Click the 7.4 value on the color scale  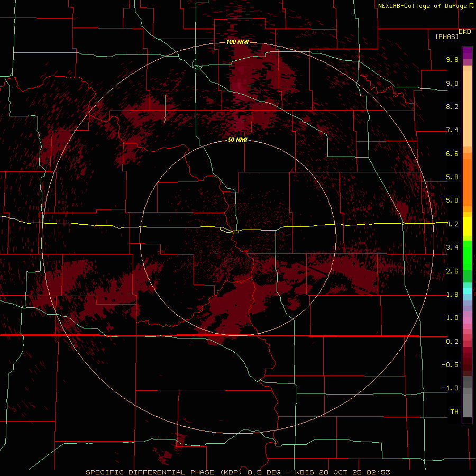(452, 130)
